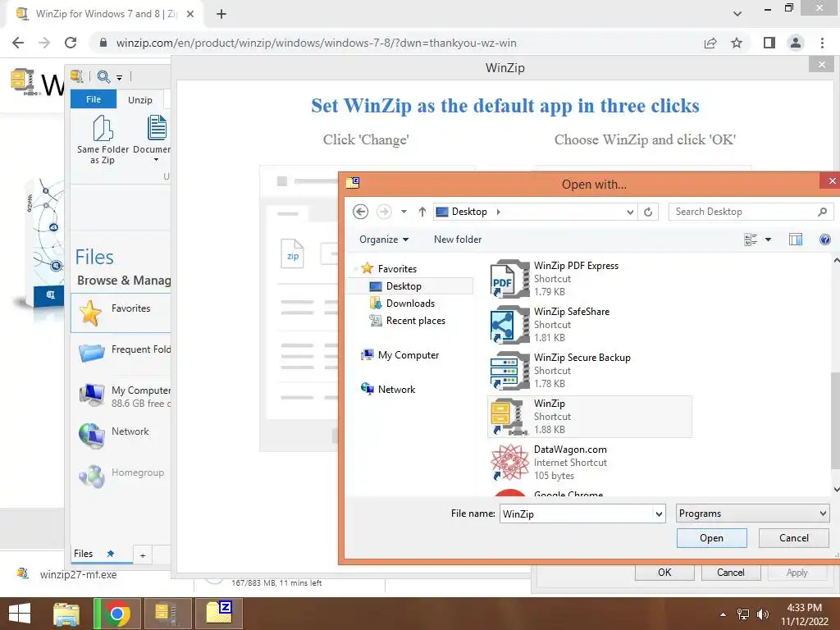Go back in Open with dialog
Viewport: 840px width, 630px height.
click(361, 212)
